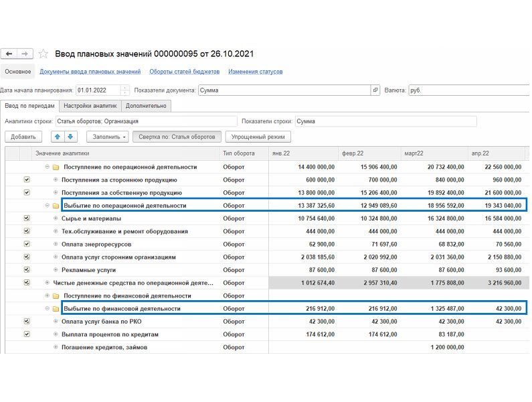Switch to Дополнительно tab

click(x=146, y=106)
